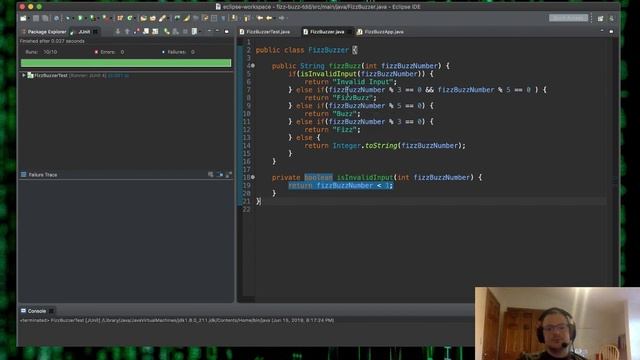Toggle Mark Occurrences highlighter icon

pyautogui.click(x=187, y=18)
